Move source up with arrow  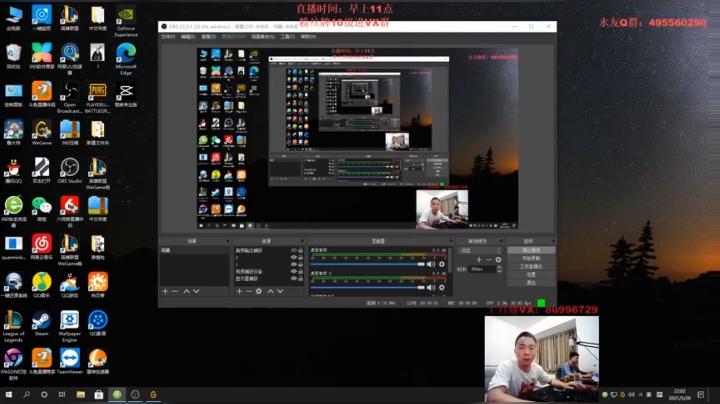[x=270, y=291]
